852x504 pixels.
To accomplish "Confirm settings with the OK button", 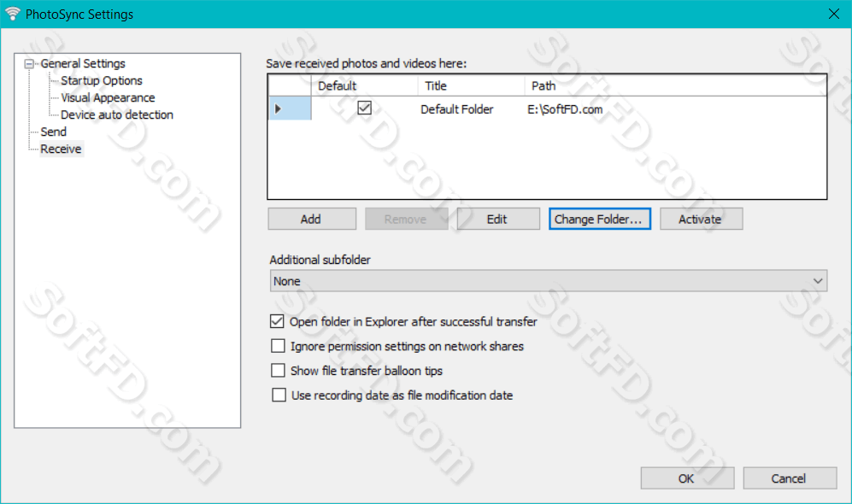I will 687,478.
